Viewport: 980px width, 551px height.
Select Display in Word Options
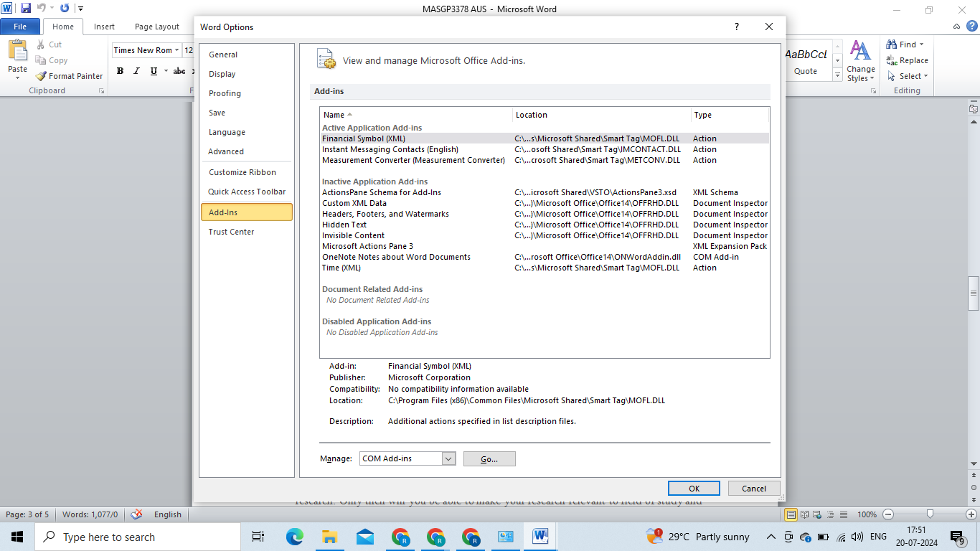247,74
